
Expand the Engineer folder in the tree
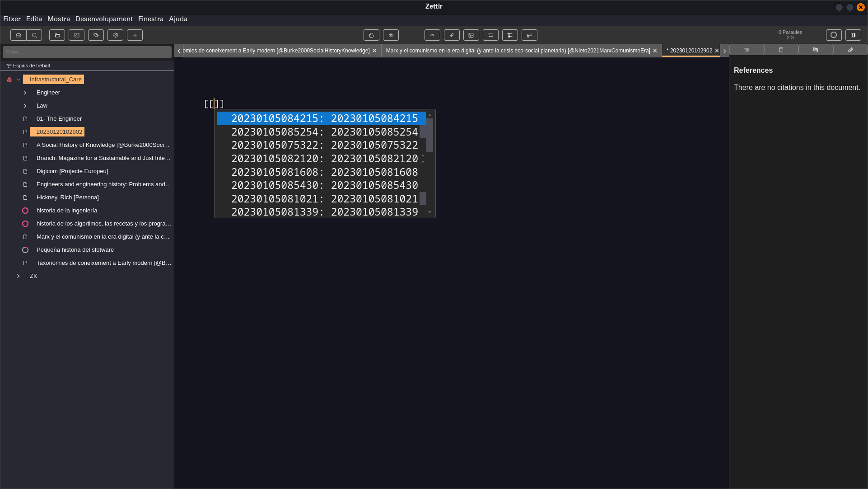point(25,93)
